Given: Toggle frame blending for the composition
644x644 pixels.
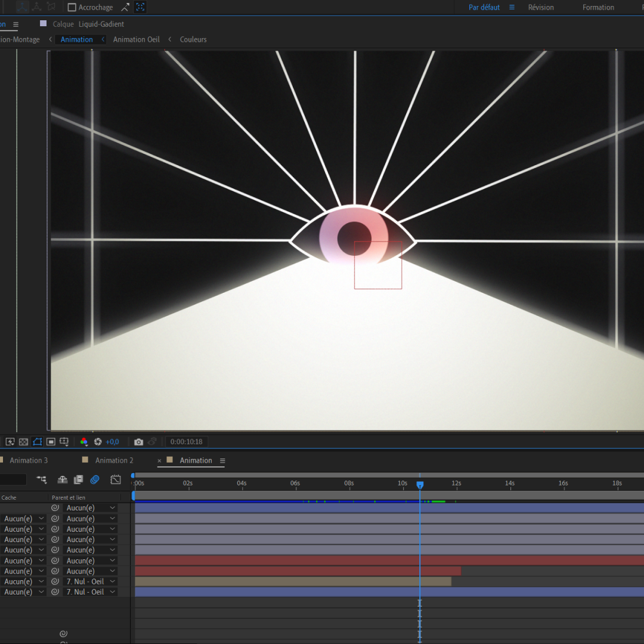Looking at the screenshot, I should 78,479.
